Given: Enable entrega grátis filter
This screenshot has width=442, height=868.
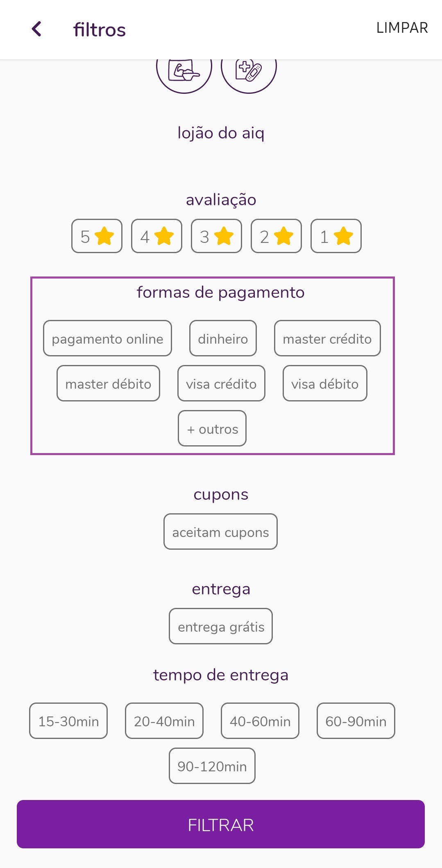Looking at the screenshot, I should pos(221,626).
